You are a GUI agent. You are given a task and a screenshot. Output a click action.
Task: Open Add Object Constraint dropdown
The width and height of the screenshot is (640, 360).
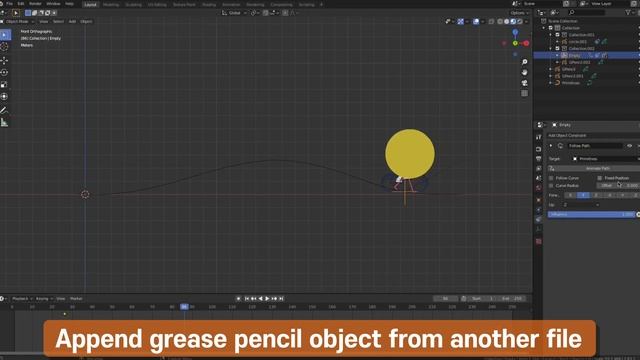click(x=593, y=136)
